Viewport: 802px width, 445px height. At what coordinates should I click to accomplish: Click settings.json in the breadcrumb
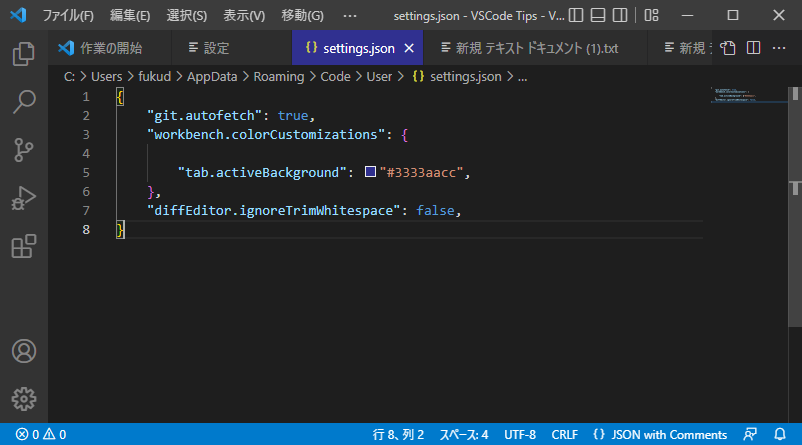click(465, 77)
